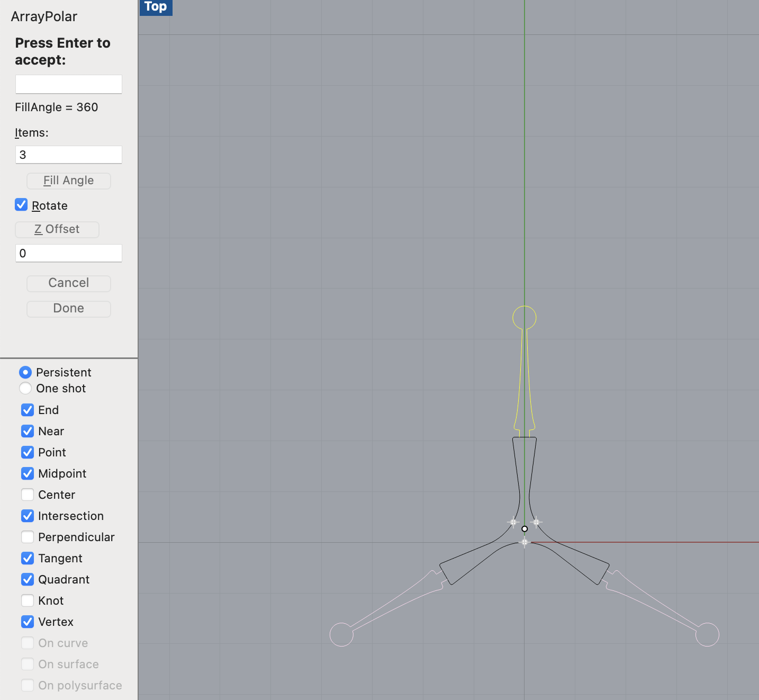The height and width of the screenshot is (700, 759).
Task: Select the Persistent osnap radio button
Action: (x=25, y=372)
